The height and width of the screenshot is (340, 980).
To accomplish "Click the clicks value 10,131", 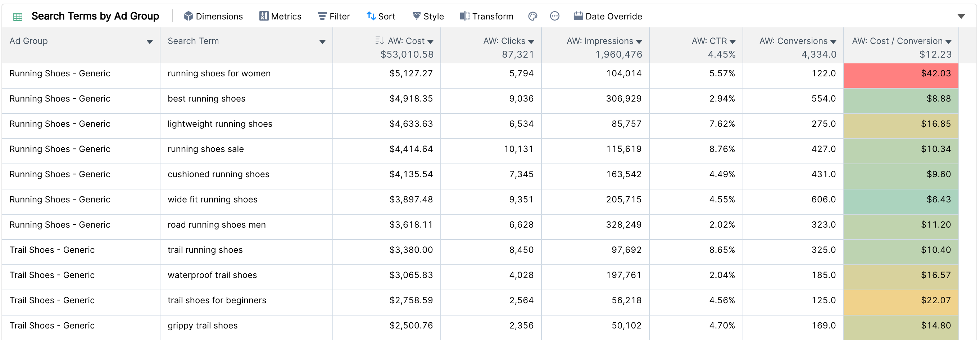I will click(x=519, y=149).
